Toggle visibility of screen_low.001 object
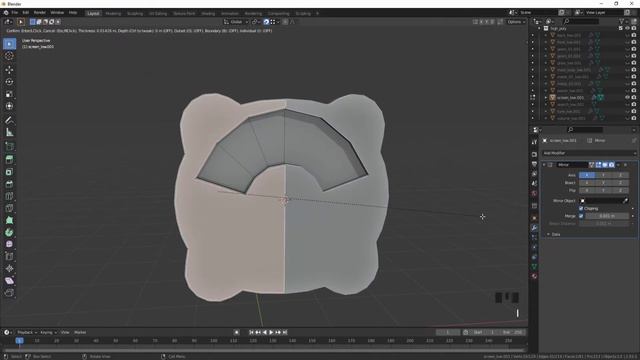 [627, 98]
